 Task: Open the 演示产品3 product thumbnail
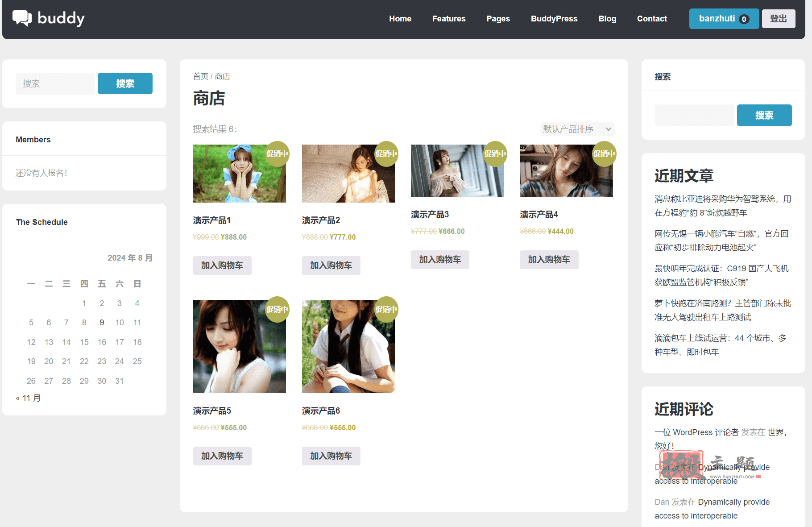[457, 170]
